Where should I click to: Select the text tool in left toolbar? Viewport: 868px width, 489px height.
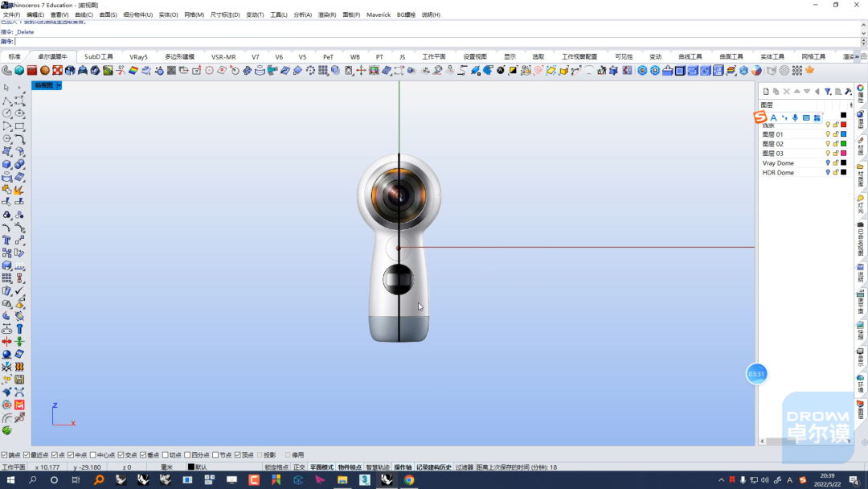6,240
